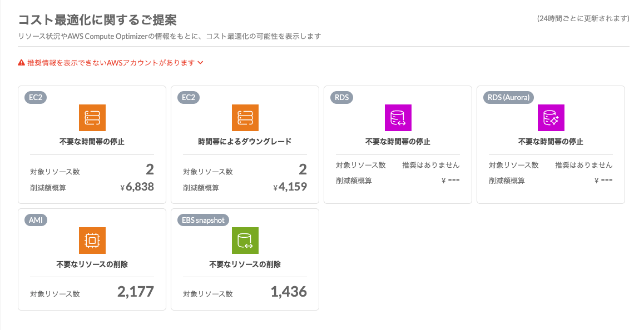The image size is (644, 330).
Task: Click the green EBS snapshot icon
Action: pos(245,241)
